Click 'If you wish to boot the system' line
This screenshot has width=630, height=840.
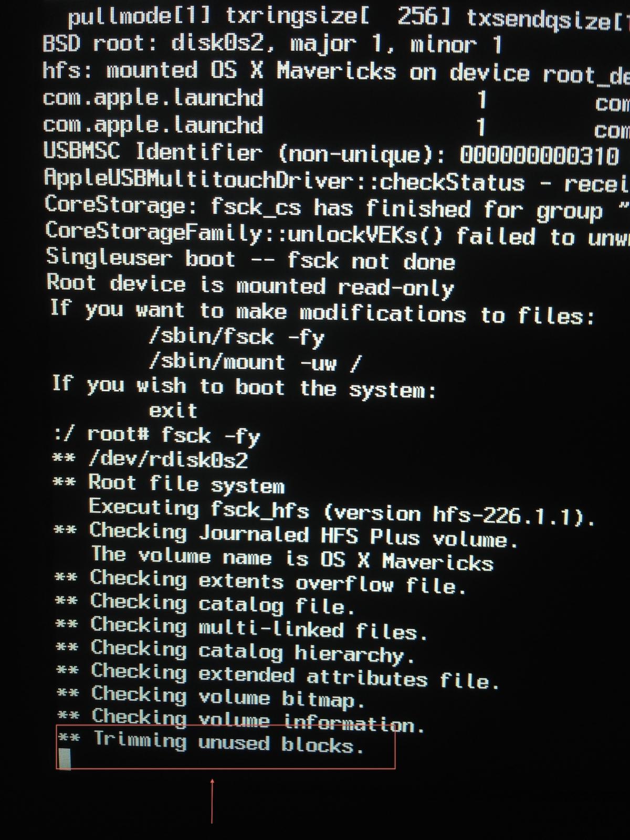244,387
